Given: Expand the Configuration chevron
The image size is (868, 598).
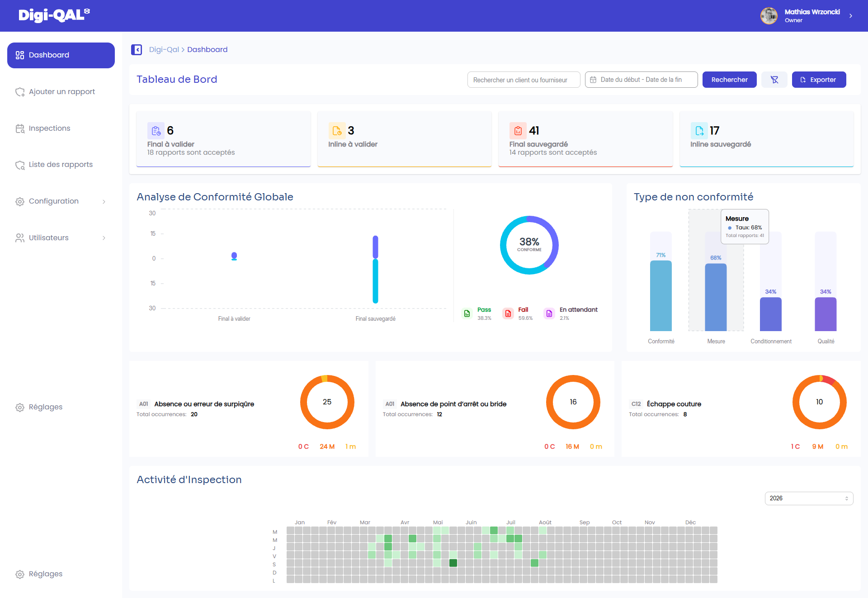Looking at the screenshot, I should [104, 202].
